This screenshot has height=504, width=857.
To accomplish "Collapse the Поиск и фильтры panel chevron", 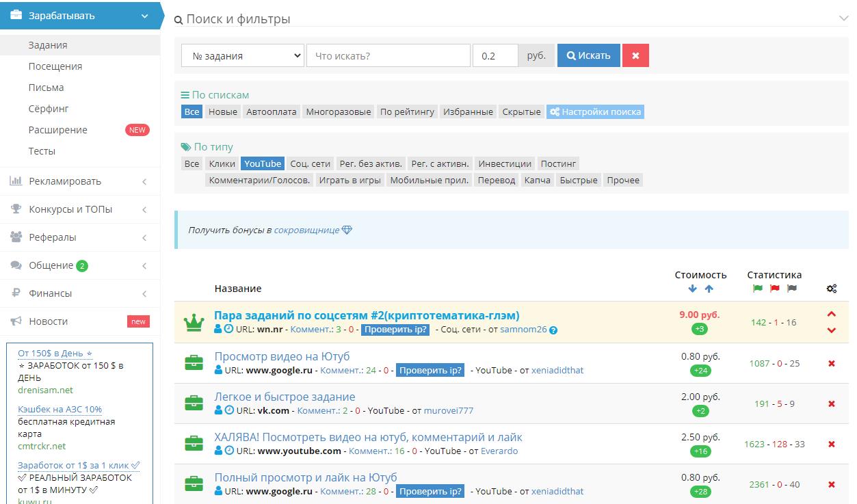I will (843, 18).
